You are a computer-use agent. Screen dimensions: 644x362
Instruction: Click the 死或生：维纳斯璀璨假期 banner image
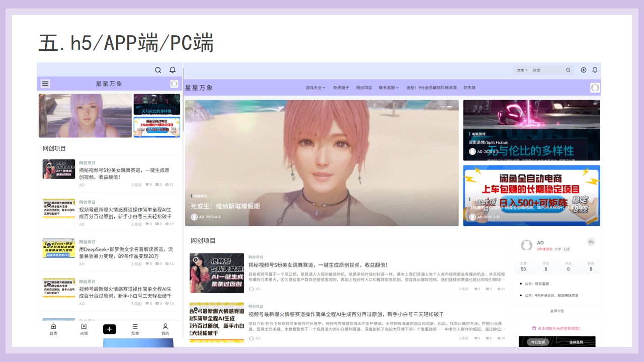[x=321, y=162]
